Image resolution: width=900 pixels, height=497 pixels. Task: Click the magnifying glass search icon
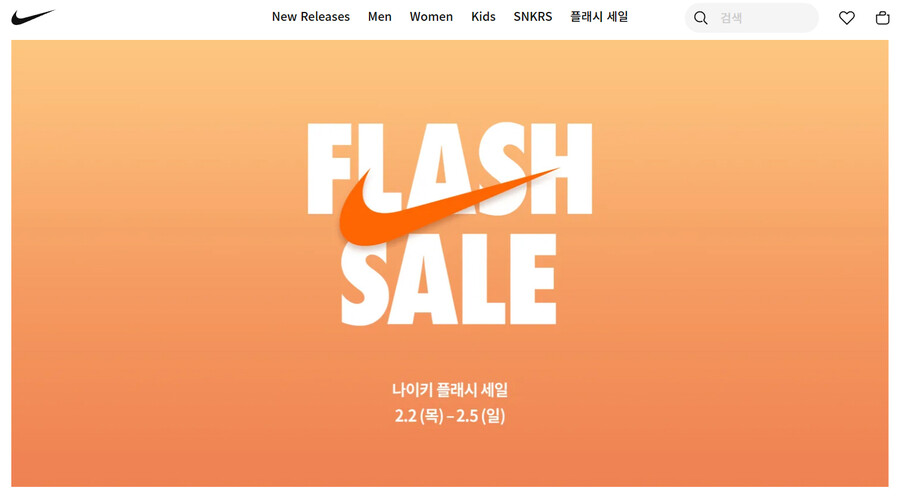coord(700,18)
